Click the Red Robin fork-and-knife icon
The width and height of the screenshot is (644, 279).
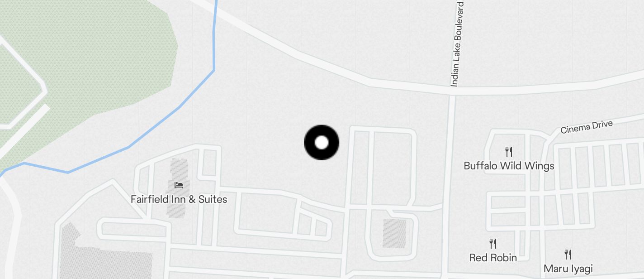coord(493,244)
